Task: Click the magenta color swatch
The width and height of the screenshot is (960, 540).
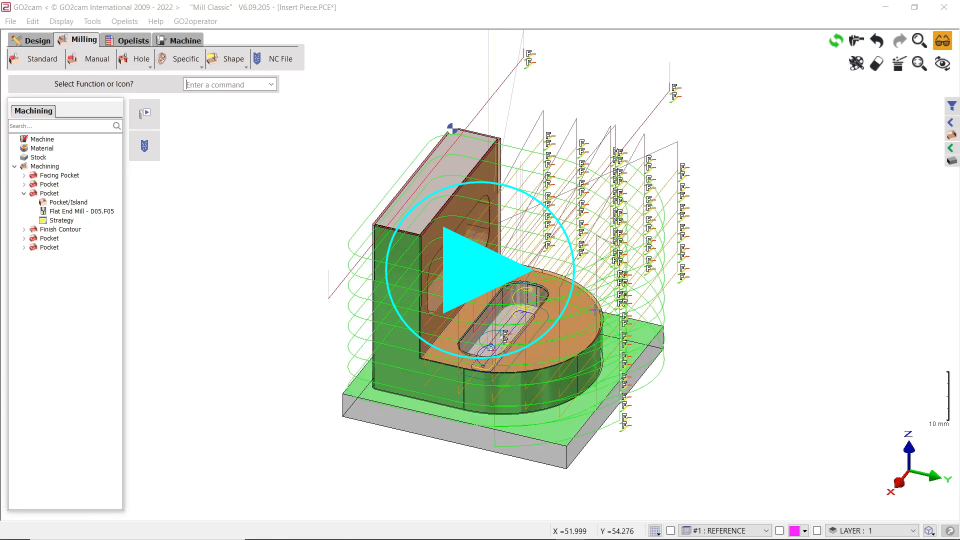Action: click(x=794, y=530)
